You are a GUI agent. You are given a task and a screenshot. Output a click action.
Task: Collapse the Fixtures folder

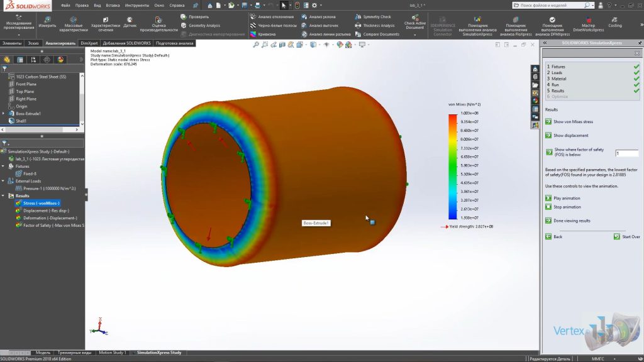coord(3,166)
